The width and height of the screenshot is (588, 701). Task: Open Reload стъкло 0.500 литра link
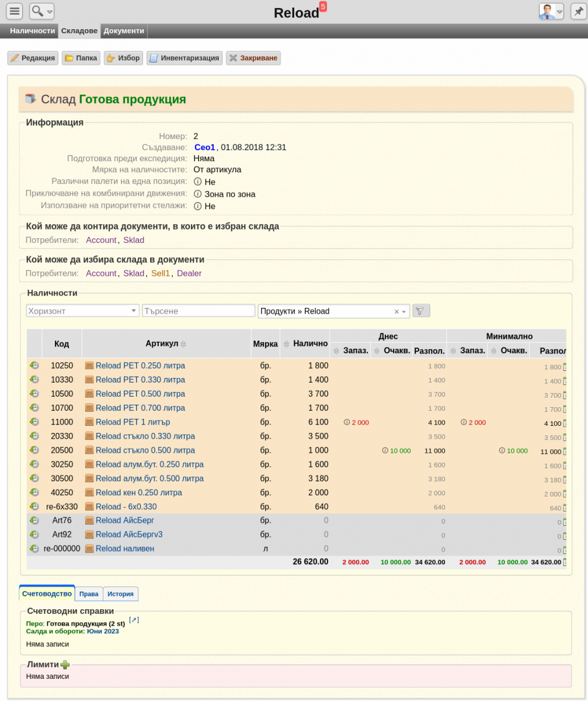pos(145,450)
